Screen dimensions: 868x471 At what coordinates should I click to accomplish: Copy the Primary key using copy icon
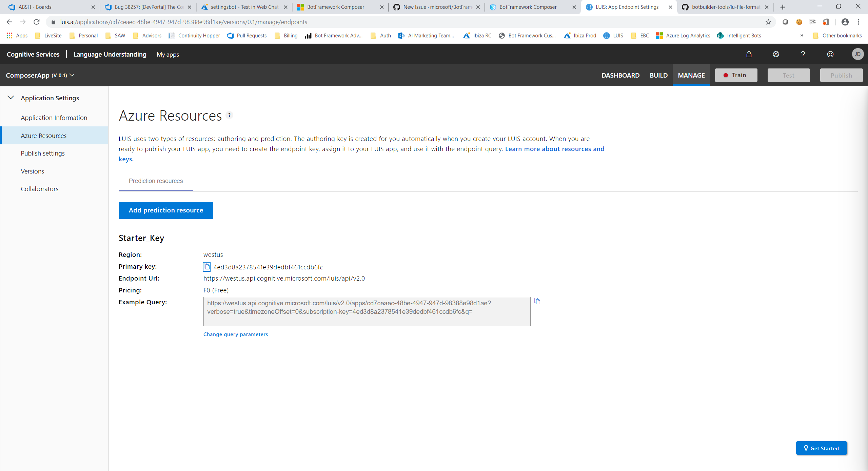pyautogui.click(x=206, y=267)
